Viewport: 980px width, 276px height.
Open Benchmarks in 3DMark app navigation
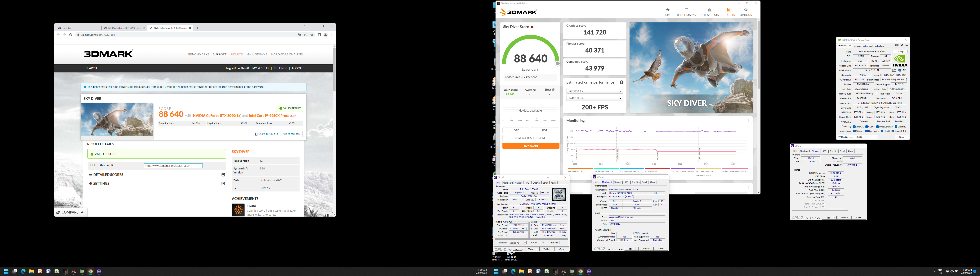tap(686, 12)
